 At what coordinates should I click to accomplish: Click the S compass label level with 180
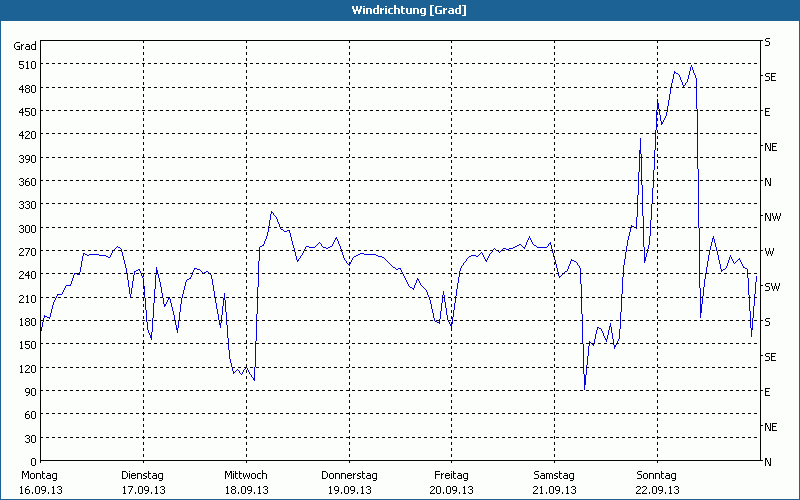[x=767, y=322]
